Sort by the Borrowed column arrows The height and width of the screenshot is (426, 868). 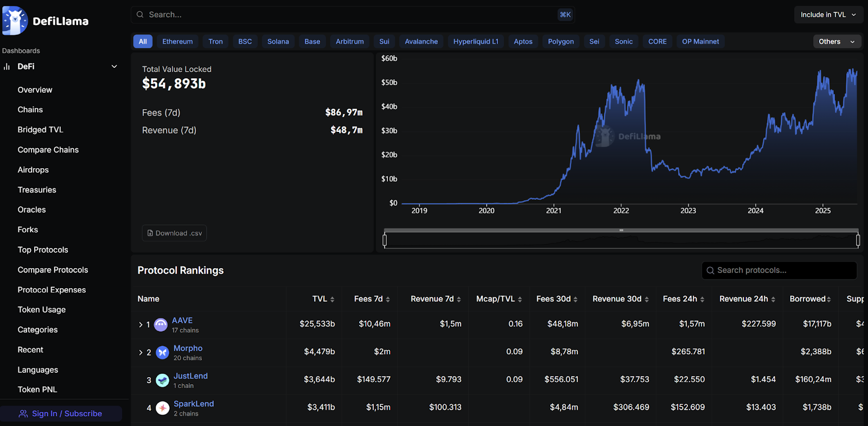pyautogui.click(x=829, y=300)
